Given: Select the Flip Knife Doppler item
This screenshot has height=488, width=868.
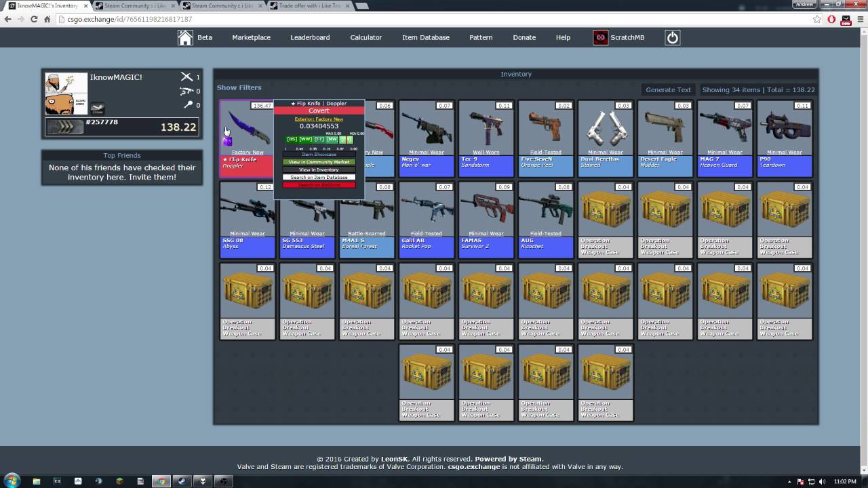Looking at the screenshot, I should (x=247, y=138).
